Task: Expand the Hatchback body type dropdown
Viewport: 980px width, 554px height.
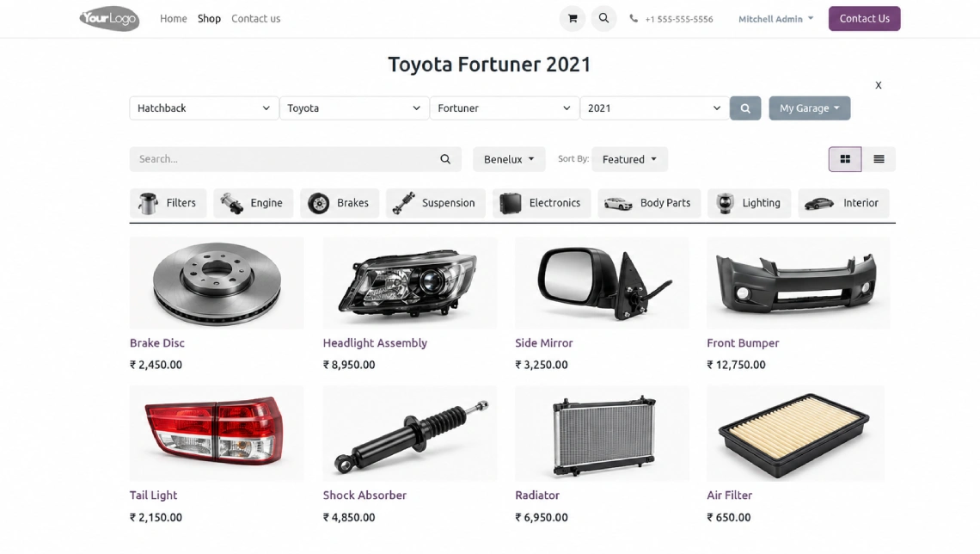Action: pos(204,108)
